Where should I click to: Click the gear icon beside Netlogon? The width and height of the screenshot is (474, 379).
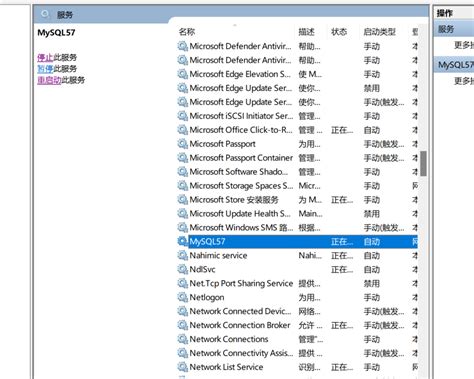182,297
